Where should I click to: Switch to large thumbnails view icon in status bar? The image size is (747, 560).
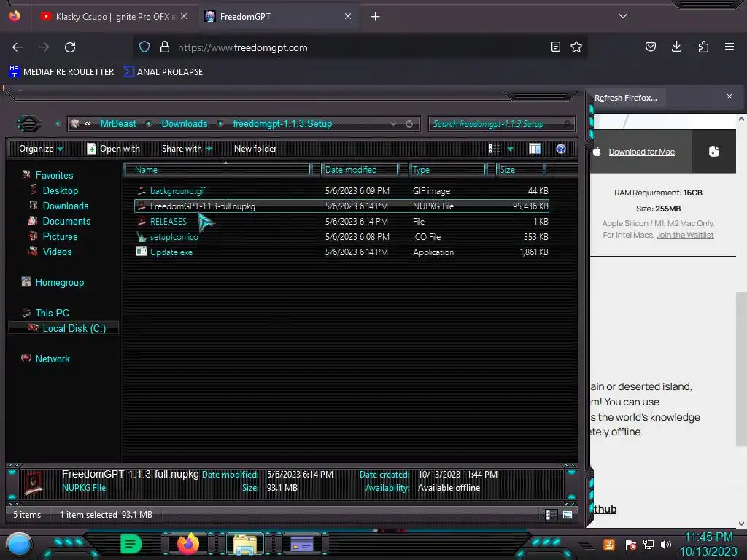coord(568,515)
